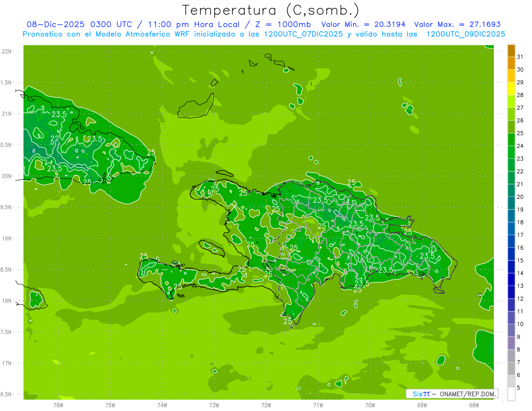The width and height of the screenshot is (532, 411).
Task: Click the '72W' longitude axis label
Action: coord(266,405)
